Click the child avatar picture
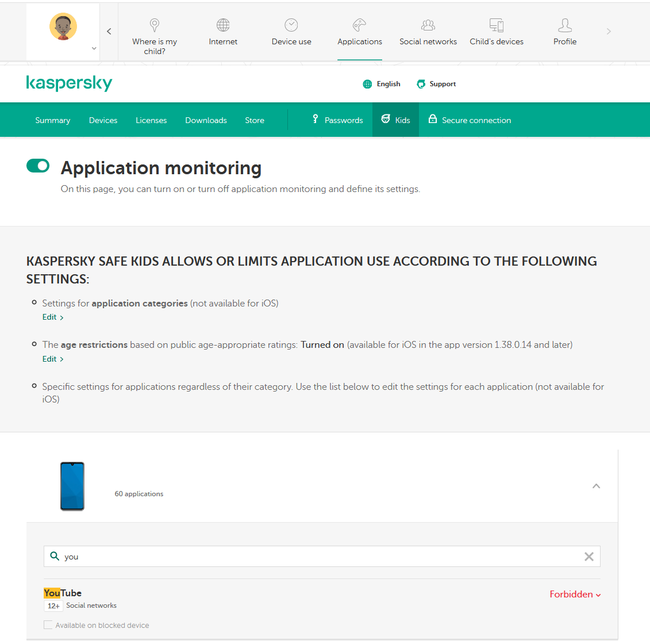This screenshot has width=650, height=644. (x=63, y=26)
